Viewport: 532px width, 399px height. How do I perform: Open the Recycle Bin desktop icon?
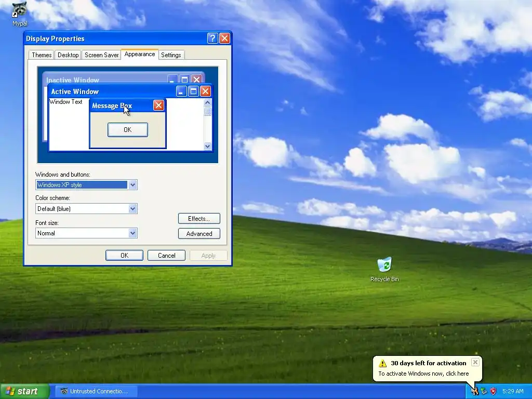click(384, 270)
